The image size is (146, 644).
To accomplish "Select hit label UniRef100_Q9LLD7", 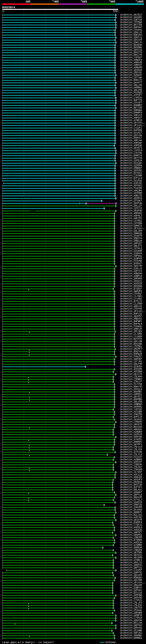I will (x=131, y=206).
